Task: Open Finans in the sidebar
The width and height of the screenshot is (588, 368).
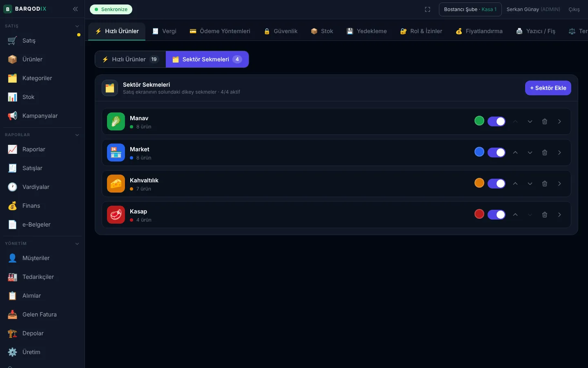Action: tap(42, 206)
